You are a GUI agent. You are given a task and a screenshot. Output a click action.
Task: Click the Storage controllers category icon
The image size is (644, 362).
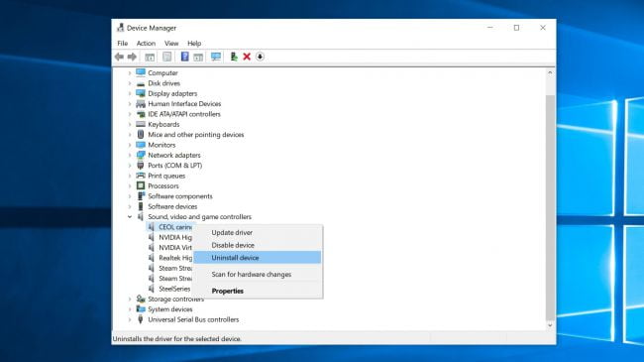tap(141, 299)
